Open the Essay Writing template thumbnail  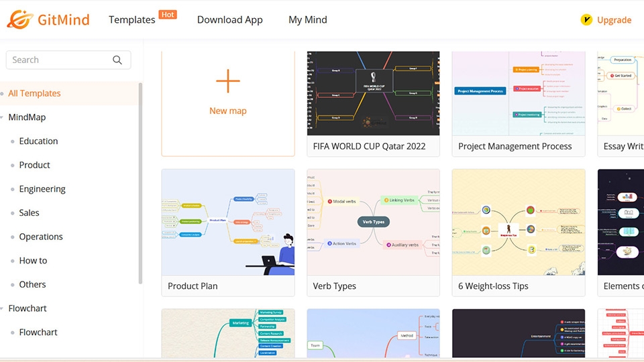click(621, 93)
